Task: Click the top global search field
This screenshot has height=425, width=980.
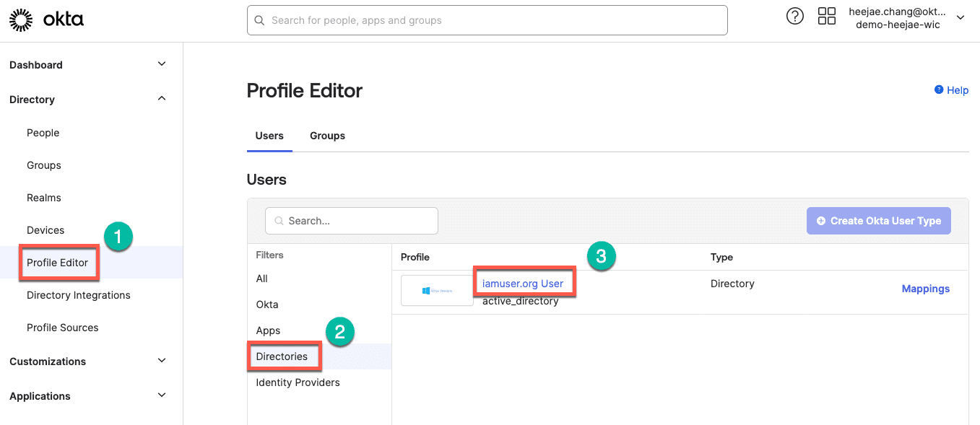Action: point(487,20)
